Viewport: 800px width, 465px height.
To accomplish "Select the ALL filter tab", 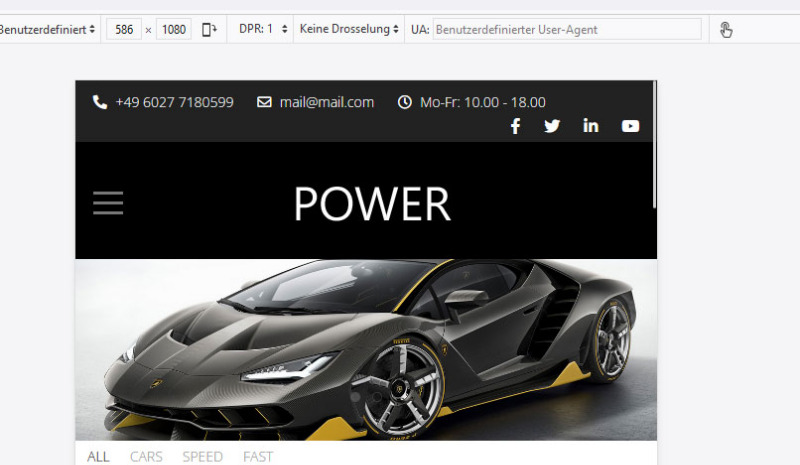I will tap(98, 456).
